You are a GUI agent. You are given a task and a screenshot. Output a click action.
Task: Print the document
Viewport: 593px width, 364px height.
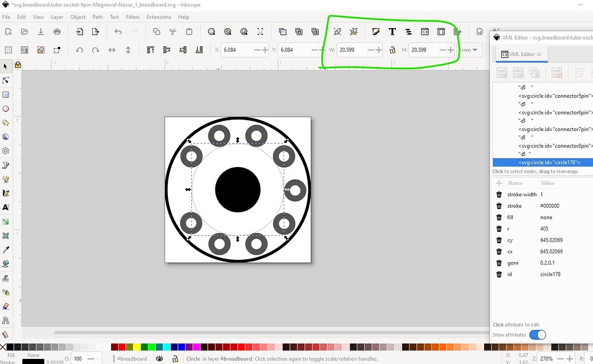(x=57, y=31)
